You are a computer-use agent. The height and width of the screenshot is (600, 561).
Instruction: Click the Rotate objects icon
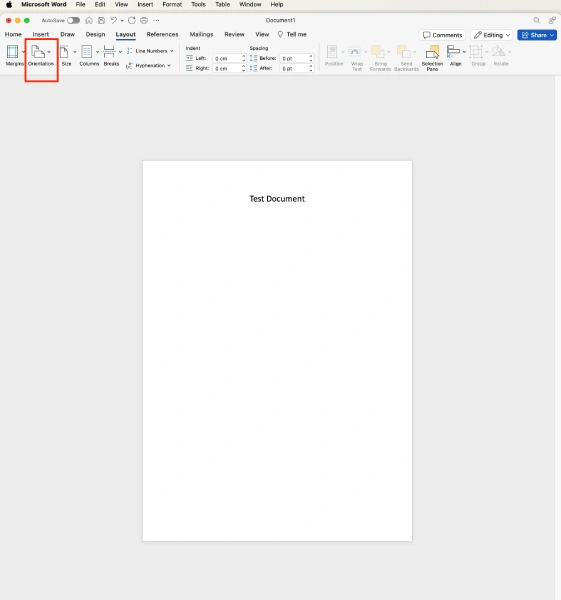(498, 52)
